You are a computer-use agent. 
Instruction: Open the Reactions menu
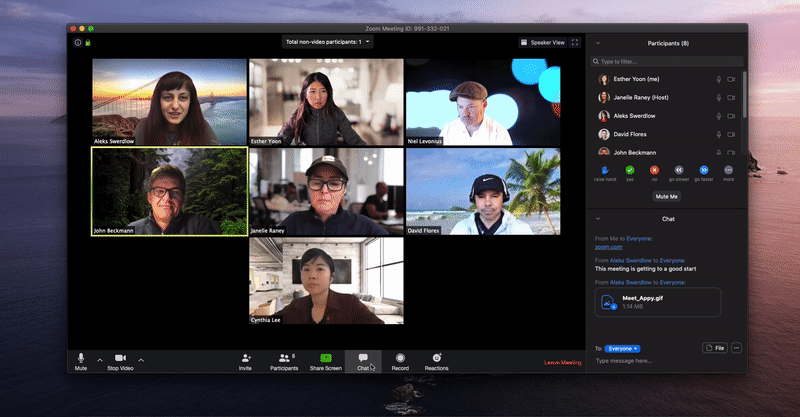point(437,361)
